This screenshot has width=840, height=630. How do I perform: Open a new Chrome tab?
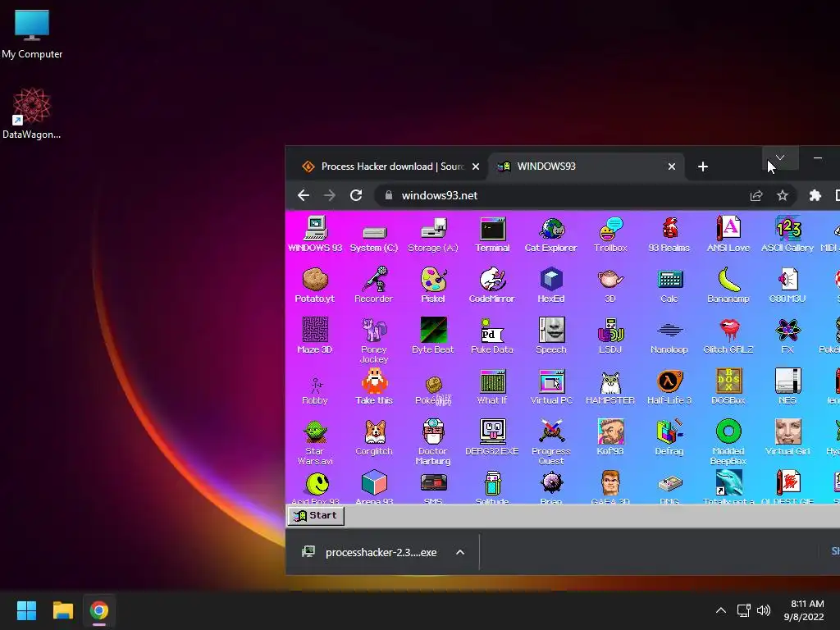[703, 167]
